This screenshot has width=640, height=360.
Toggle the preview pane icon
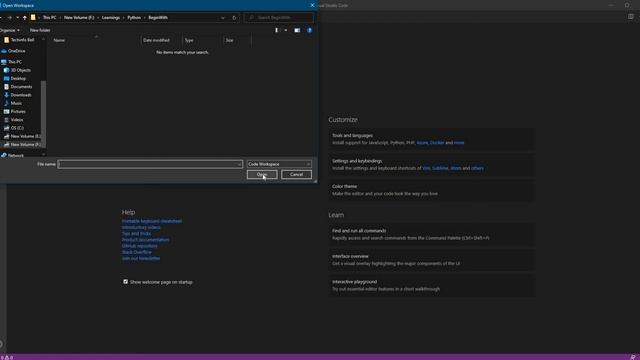[x=297, y=30]
